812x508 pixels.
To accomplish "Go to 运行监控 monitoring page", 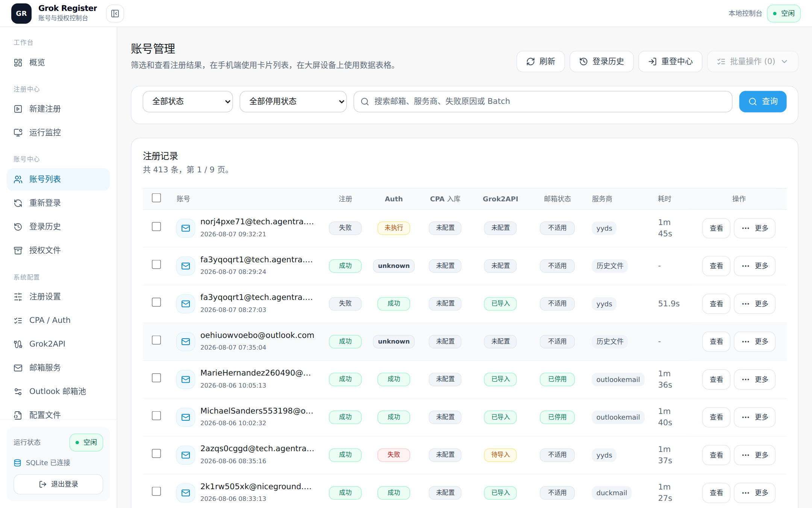I will click(x=58, y=132).
